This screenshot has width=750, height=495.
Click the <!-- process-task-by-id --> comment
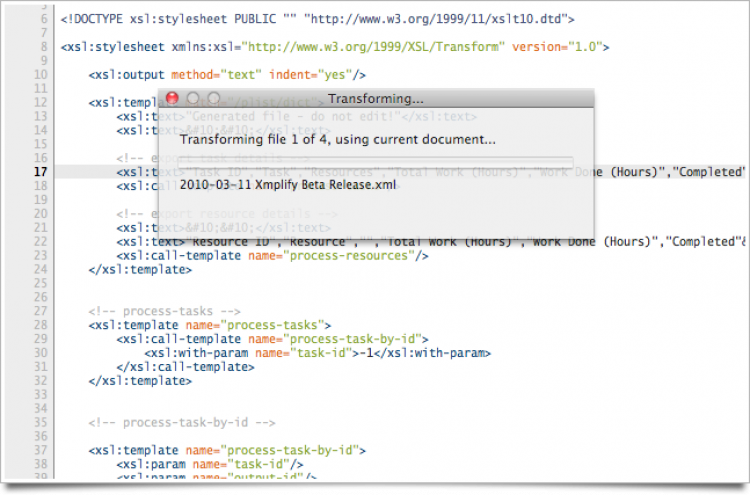click(x=182, y=423)
